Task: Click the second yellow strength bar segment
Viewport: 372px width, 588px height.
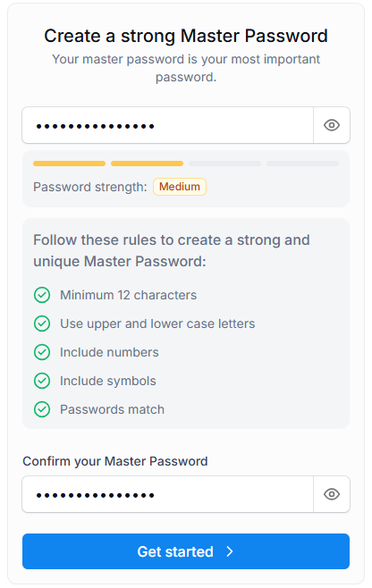Action: pos(148,164)
